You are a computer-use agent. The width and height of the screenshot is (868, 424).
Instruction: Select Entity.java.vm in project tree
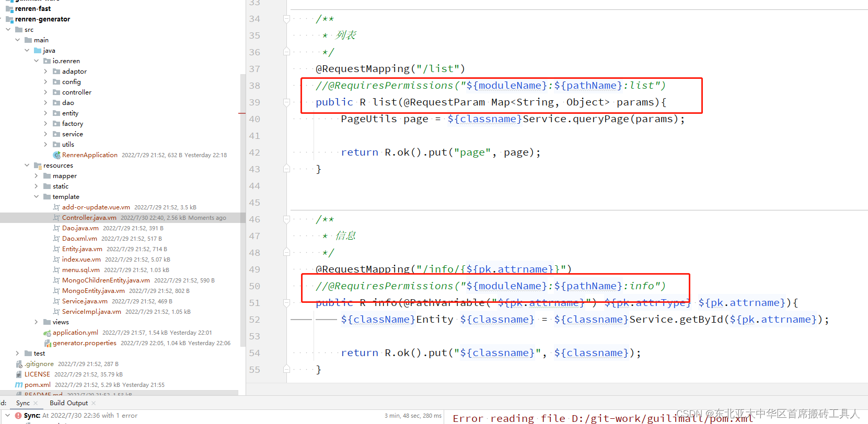(82, 249)
